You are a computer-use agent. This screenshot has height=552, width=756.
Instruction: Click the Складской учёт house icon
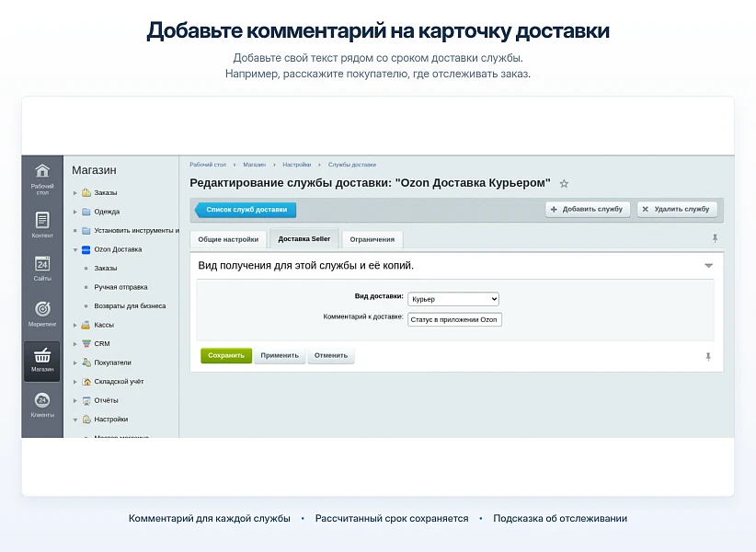(86, 381)
